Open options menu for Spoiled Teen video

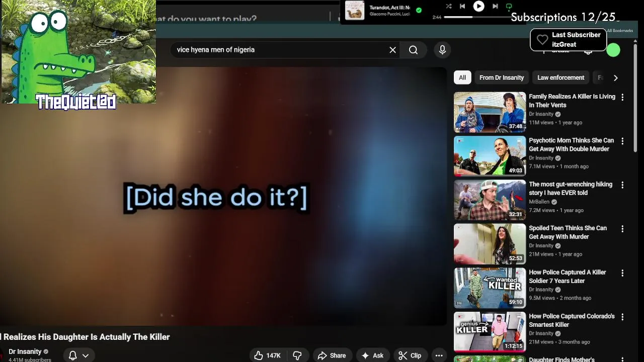(622, 229)
